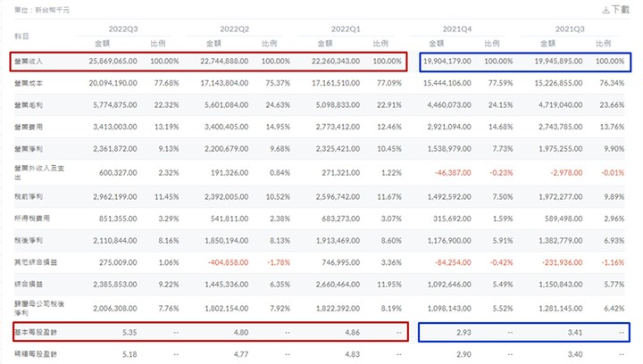The width and height of the screenshot is (643, 364).
Task: Click cost value 20,094,190.00
Action: tap(113, 83)
